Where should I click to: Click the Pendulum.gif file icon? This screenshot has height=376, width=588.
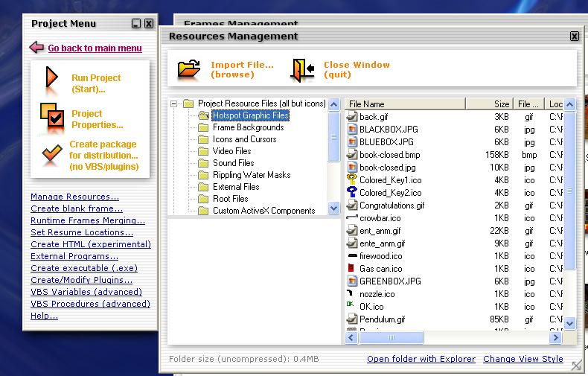[352, 319]
